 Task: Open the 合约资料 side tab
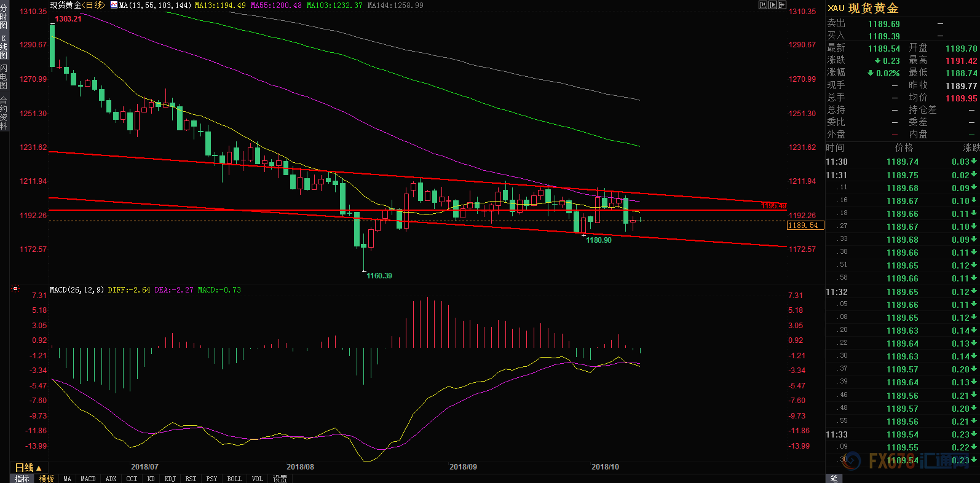(x=4, y=112)
